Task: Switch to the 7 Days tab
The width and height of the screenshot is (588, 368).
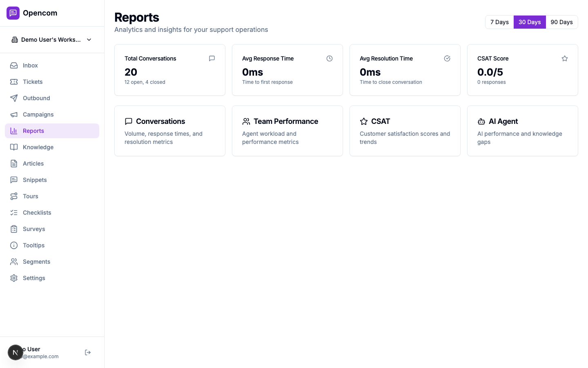Action: point(499,22)
